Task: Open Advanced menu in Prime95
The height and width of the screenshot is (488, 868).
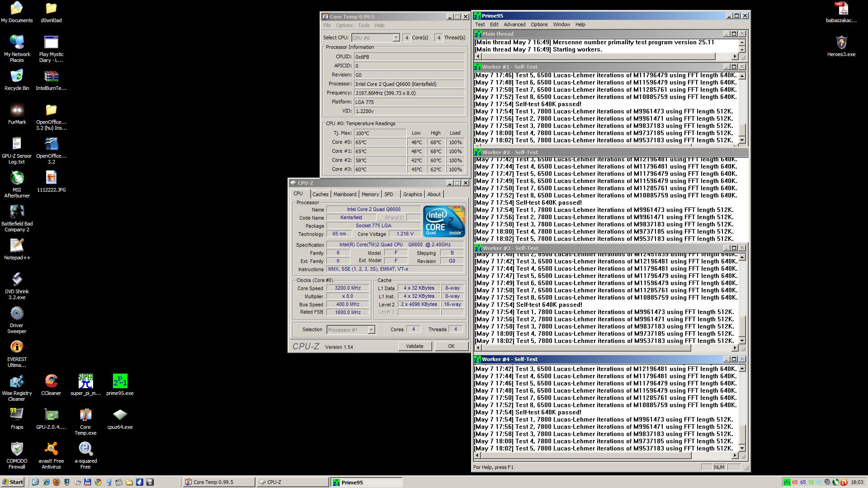Action: click(514, 24)
